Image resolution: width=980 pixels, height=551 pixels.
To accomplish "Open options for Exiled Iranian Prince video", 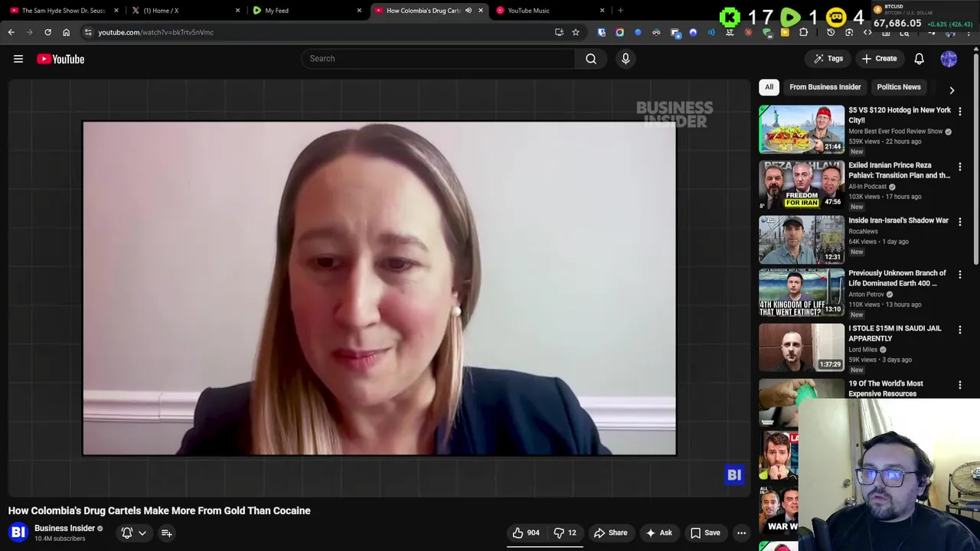I will [x=959, y=166].
